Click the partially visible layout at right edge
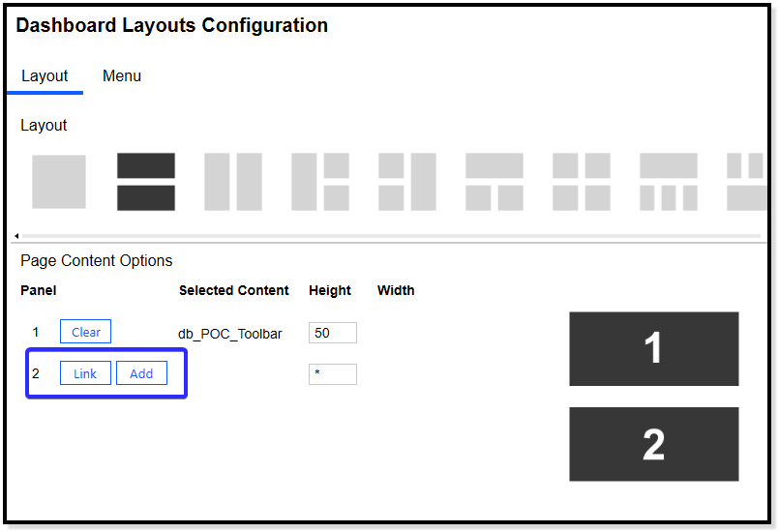Viewport: 779px width, 532px height. (747, 182)
